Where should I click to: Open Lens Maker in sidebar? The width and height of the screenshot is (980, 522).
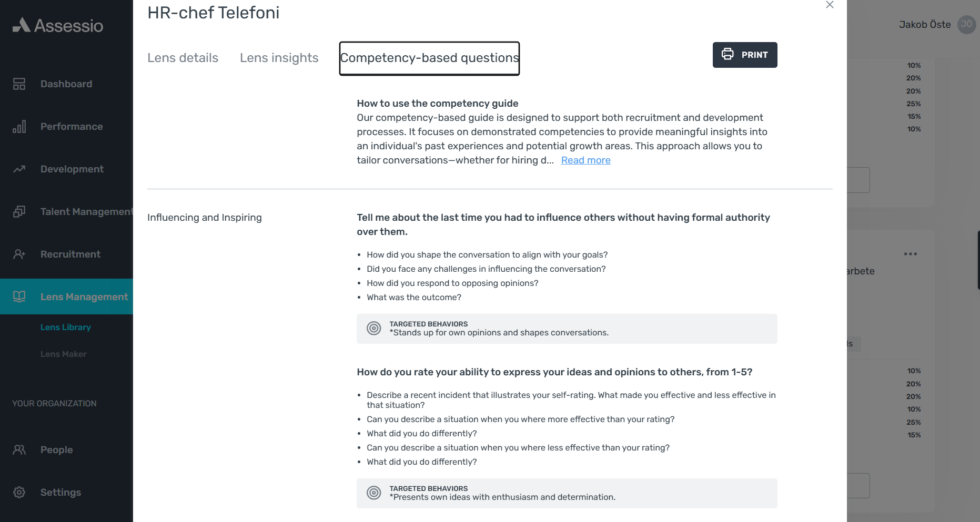(64, 354)
